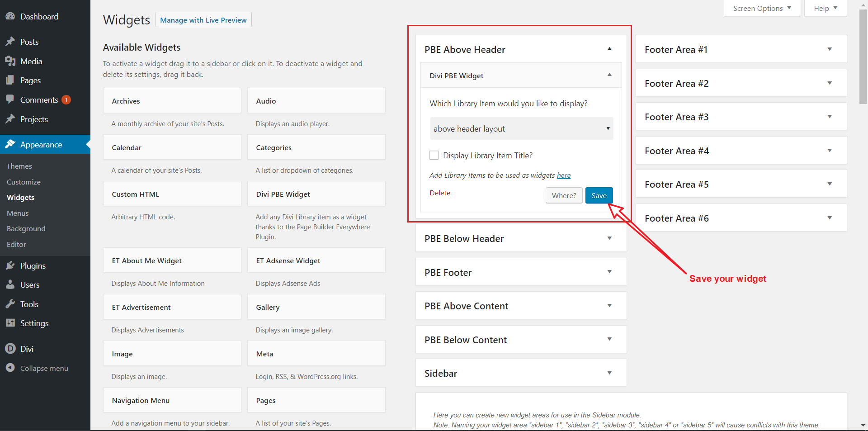Screen dimensions: 868x431
Task: Click the Dashboard gauge icon
Action: [x=10, y=16]
